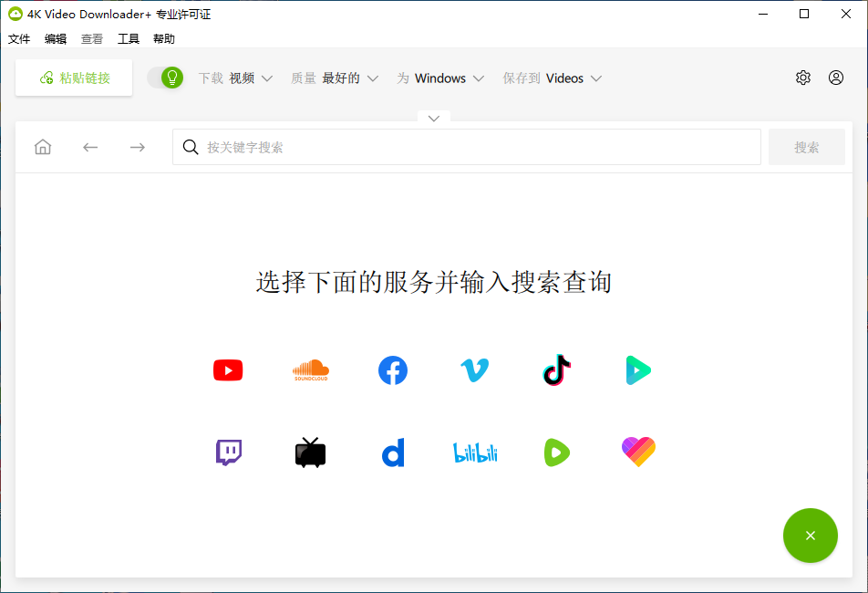Maximize the 4K Video Downloader+ window
This screenshot has width=868, height=593.
[x=804, y=14]
